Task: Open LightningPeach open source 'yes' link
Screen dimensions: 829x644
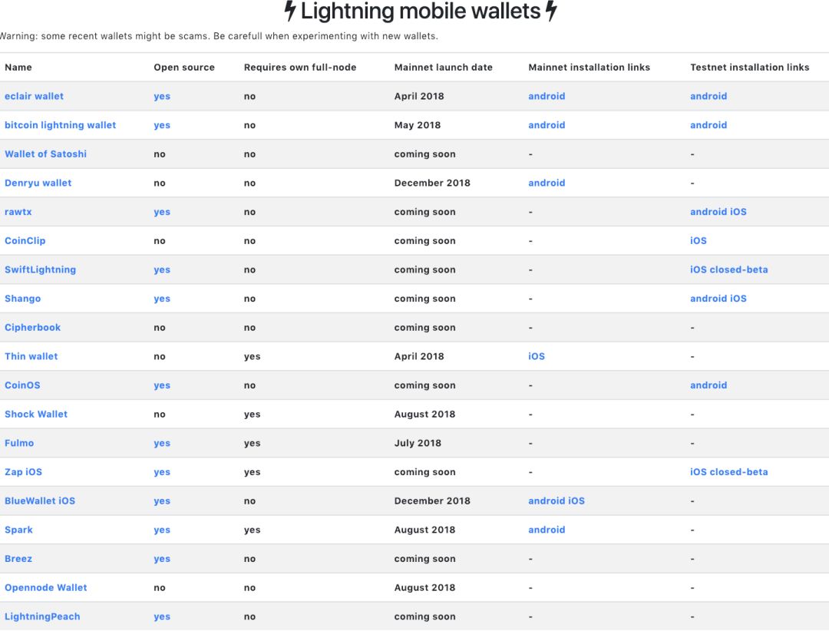Action: (162, 616)
